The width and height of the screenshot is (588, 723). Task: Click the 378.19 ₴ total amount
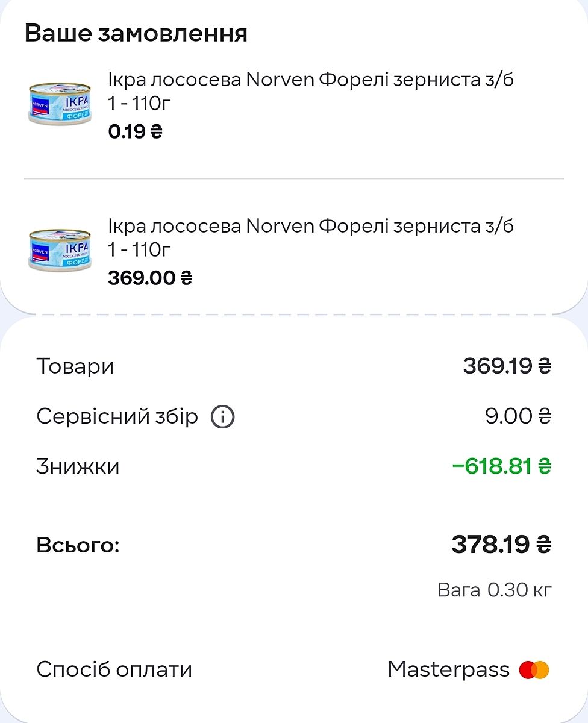coord(501,545)
